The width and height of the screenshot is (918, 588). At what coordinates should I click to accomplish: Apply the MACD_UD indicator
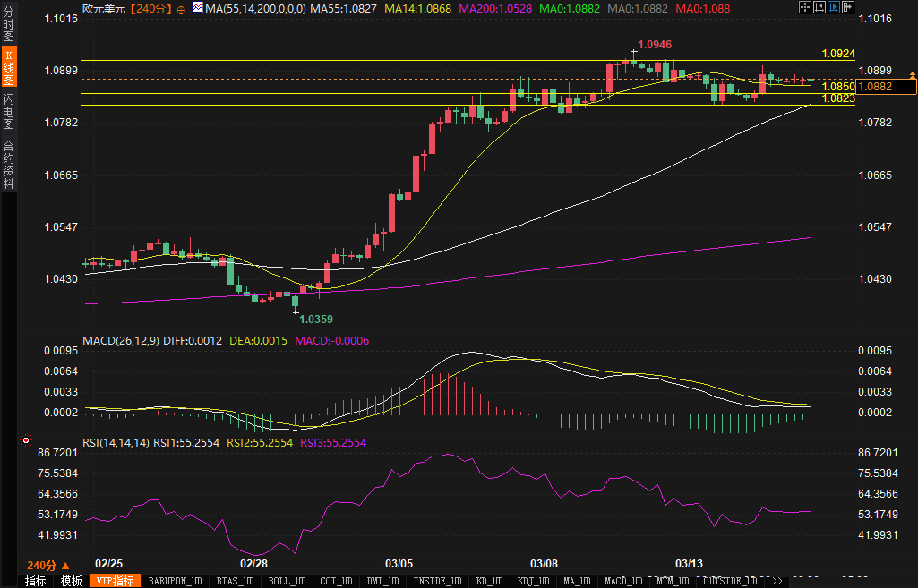pyautogui.click(x=624, y=581)
